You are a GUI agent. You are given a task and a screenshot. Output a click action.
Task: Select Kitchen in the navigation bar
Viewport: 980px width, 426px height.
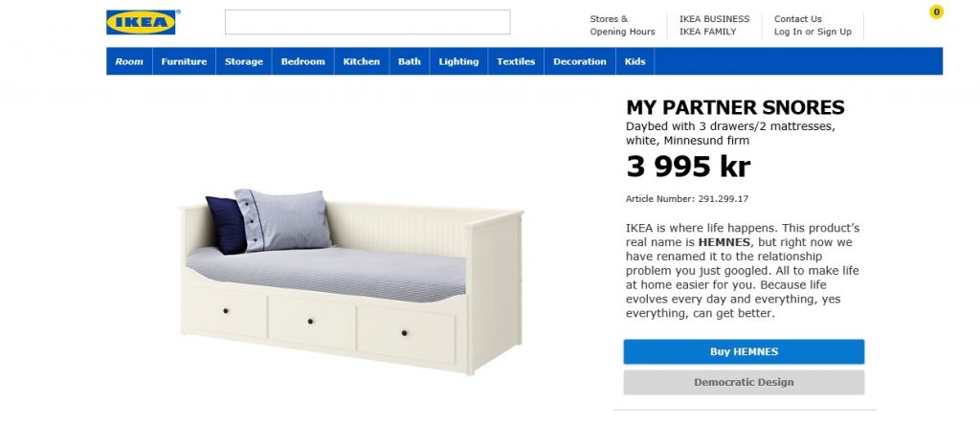click(362, 61)
